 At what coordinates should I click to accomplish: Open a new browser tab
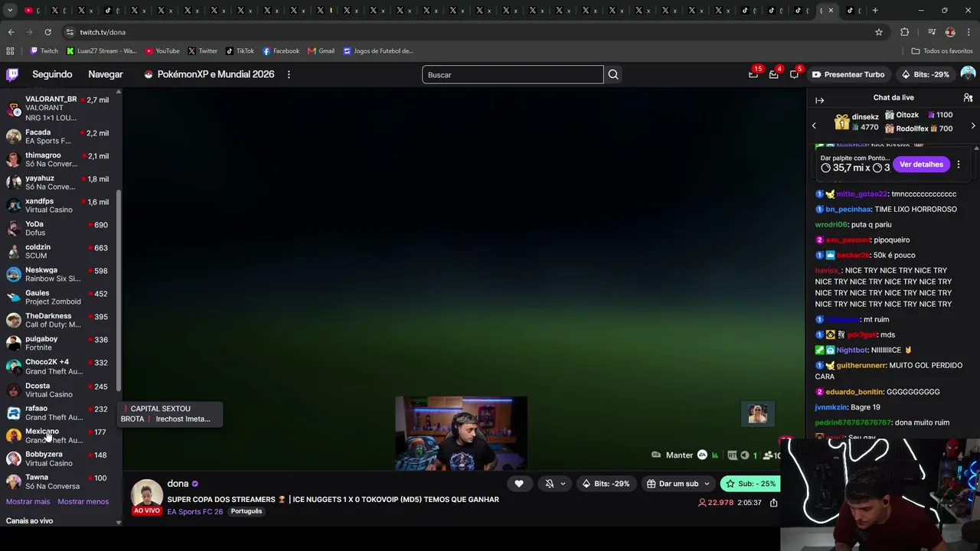click(875, 11)
